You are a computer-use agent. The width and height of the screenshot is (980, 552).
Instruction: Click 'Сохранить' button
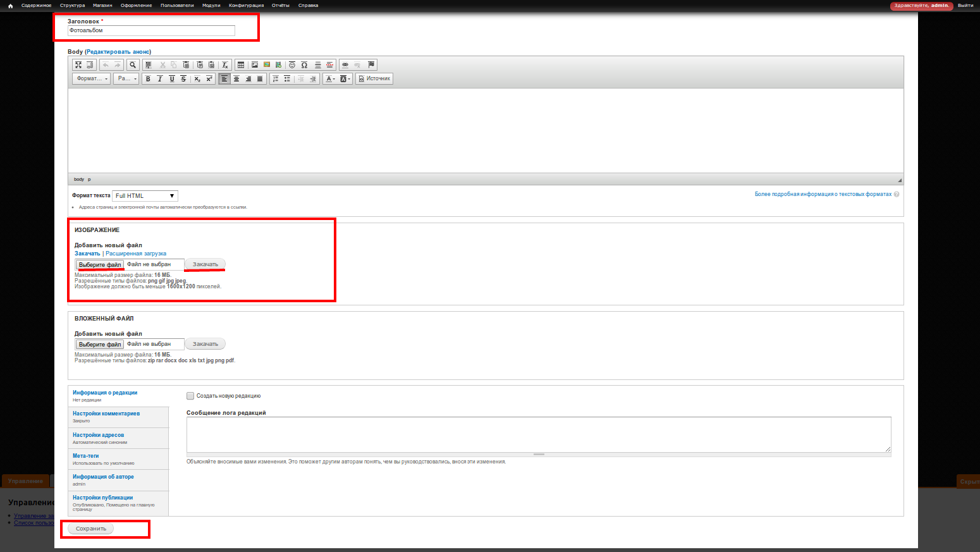(x=91, y=529)
